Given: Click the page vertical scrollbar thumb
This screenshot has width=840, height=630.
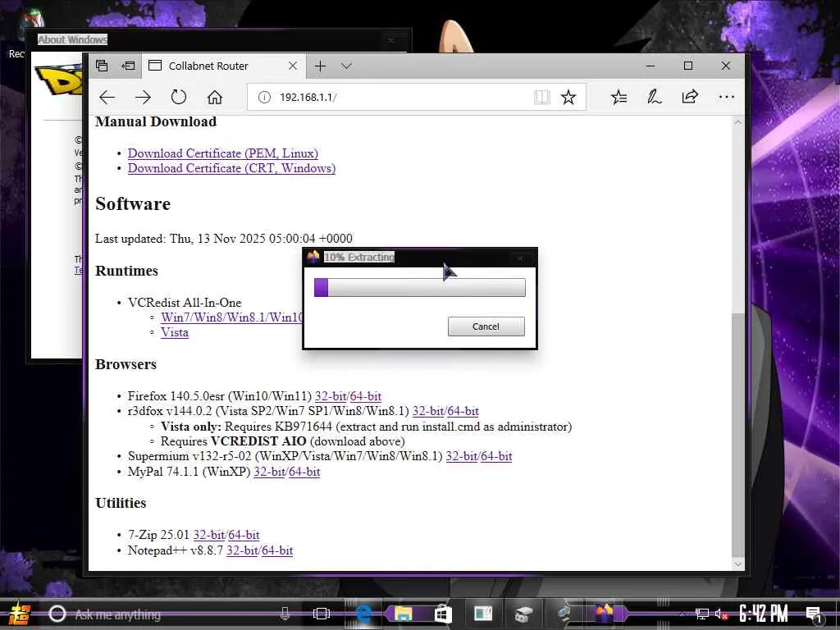Looking at the screenshot, I should click(x=737, y=434).
